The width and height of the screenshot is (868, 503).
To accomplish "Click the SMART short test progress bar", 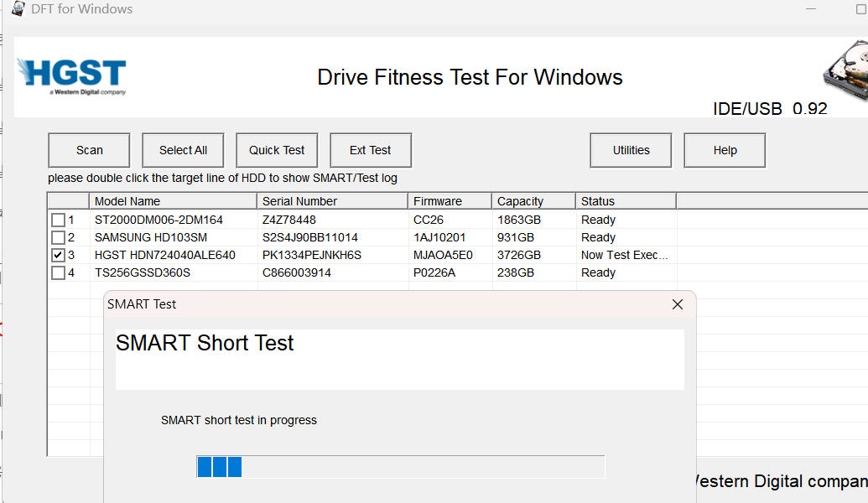I will point(401,466).
